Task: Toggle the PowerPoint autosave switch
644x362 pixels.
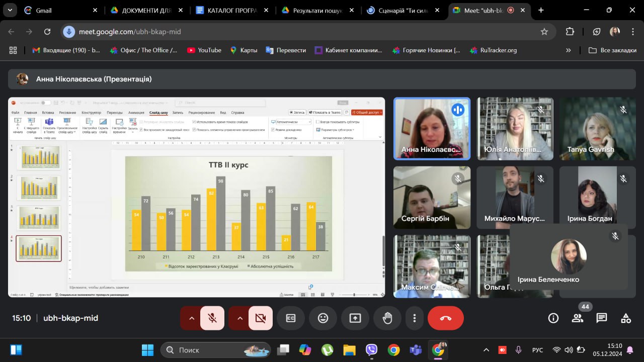Action: 46,103
